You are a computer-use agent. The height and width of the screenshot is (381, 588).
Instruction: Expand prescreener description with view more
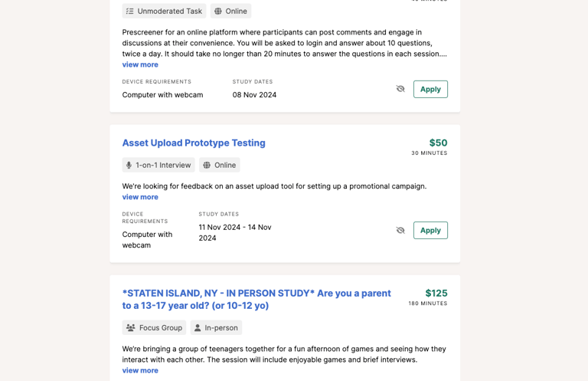tap(140, 64)
